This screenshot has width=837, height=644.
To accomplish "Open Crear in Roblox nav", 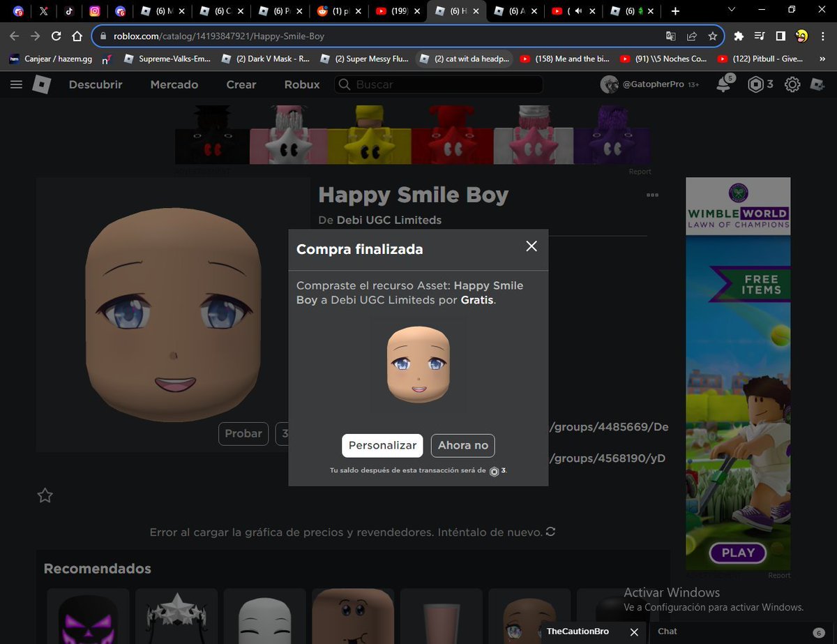I will (x=241, y=84).
